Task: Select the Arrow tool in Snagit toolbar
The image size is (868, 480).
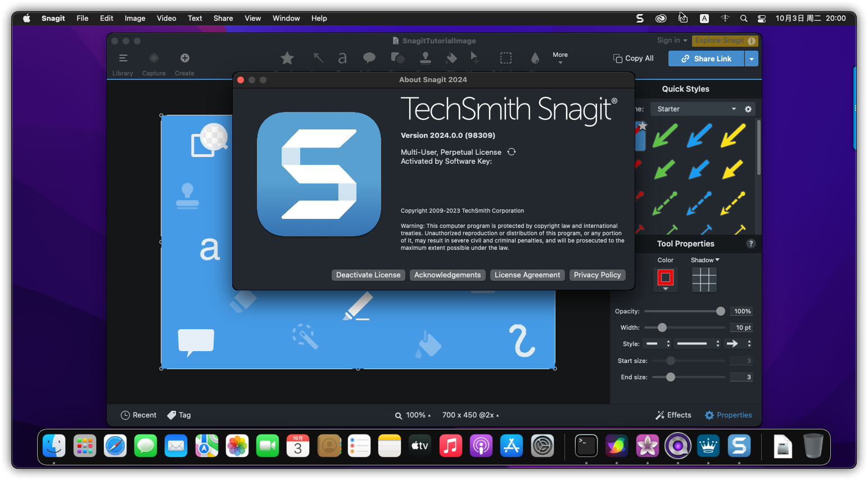Action: tap(318, 58)
